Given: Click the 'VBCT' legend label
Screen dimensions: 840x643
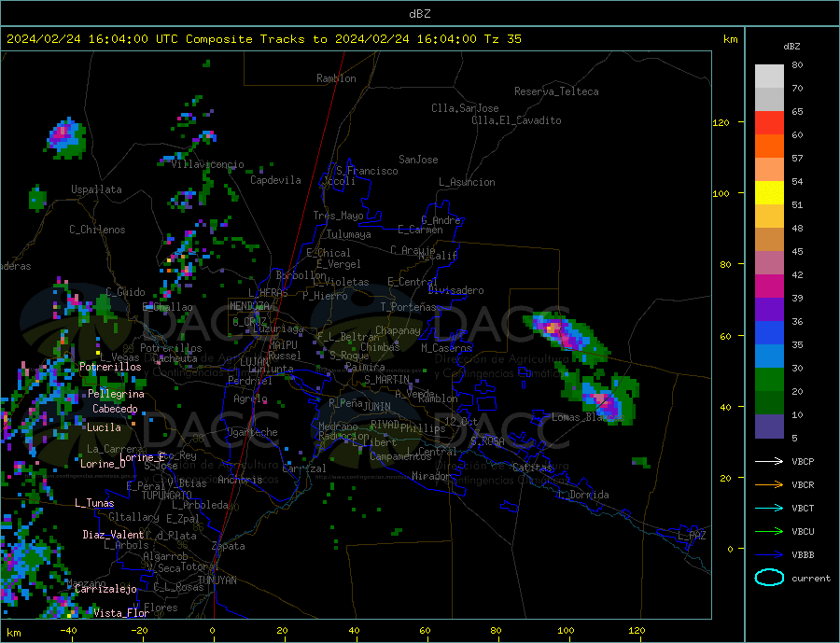Looking at the screenshot, I should [x=803, y=508].
